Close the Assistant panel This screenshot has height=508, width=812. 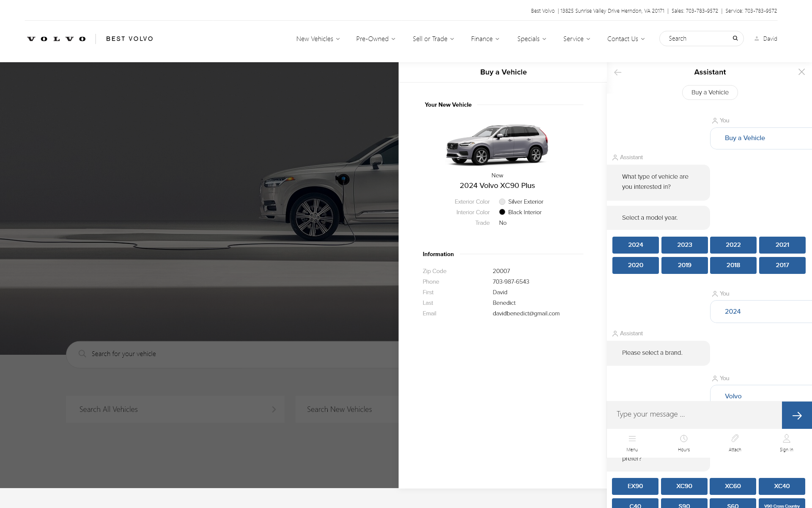click(801, 72)
